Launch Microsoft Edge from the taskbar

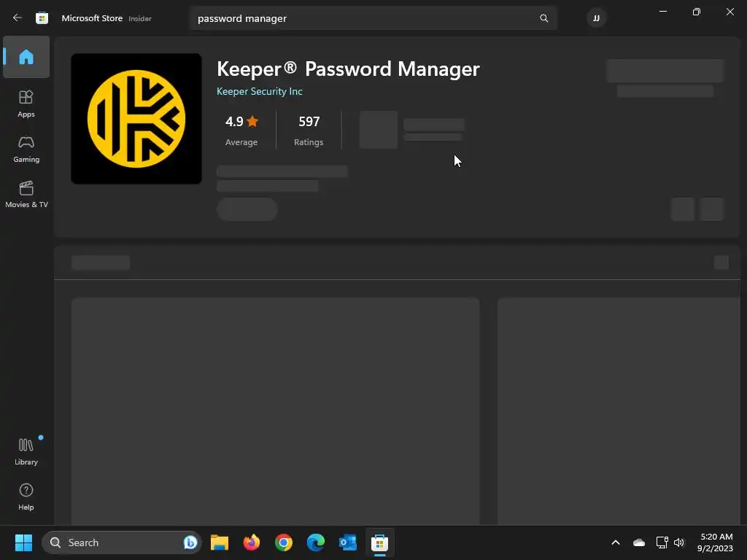click(315, 542)
